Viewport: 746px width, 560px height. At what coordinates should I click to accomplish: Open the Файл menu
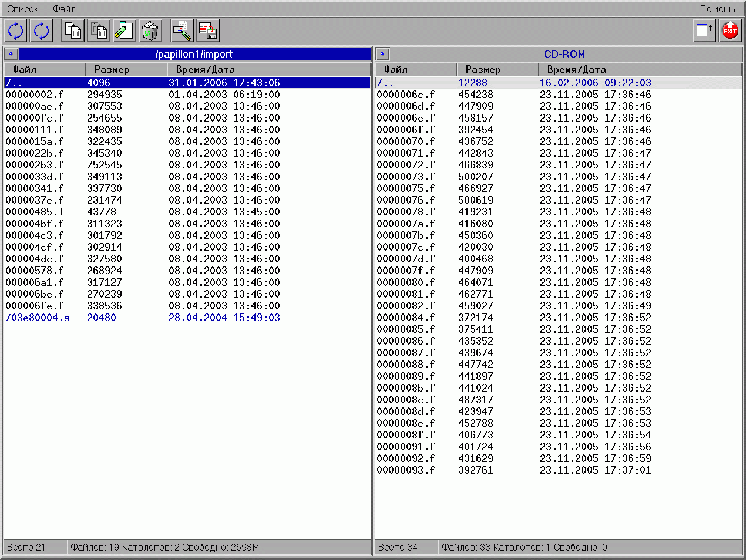[64, 9]
